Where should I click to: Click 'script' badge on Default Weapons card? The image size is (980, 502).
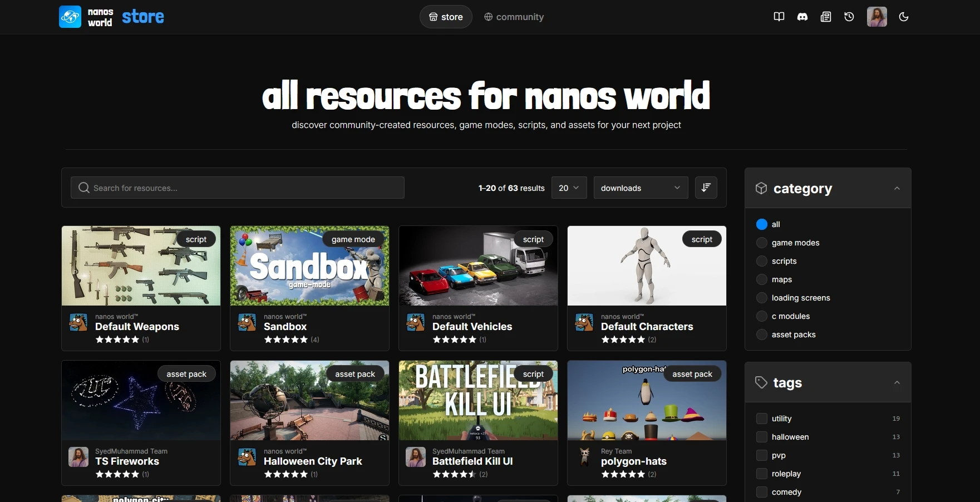tap(196, 239)
